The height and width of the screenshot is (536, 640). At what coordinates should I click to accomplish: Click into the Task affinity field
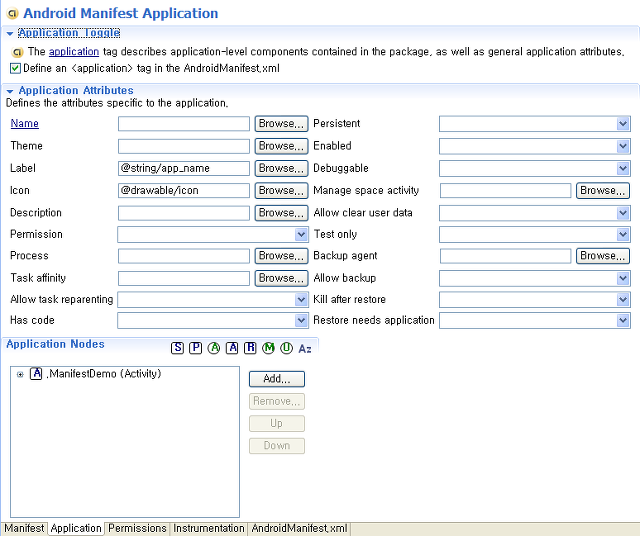pos(184,278)
